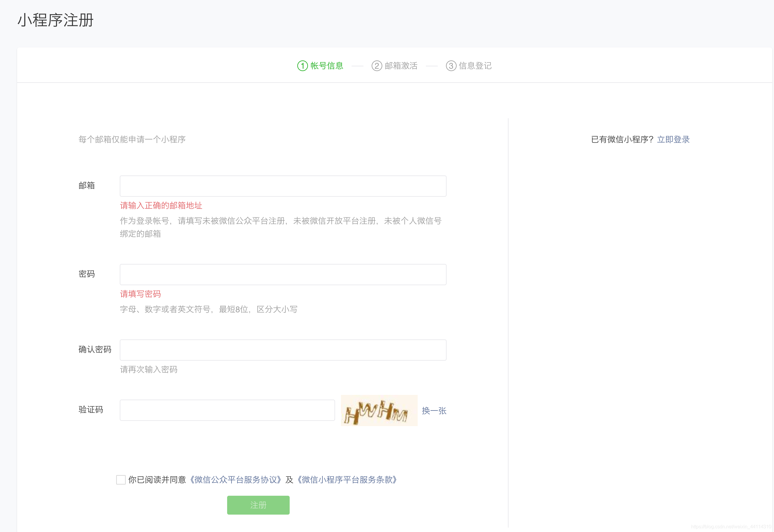Click 换一张 to refresh captcha
Viewport: 774px width, 532px height.
434,410
